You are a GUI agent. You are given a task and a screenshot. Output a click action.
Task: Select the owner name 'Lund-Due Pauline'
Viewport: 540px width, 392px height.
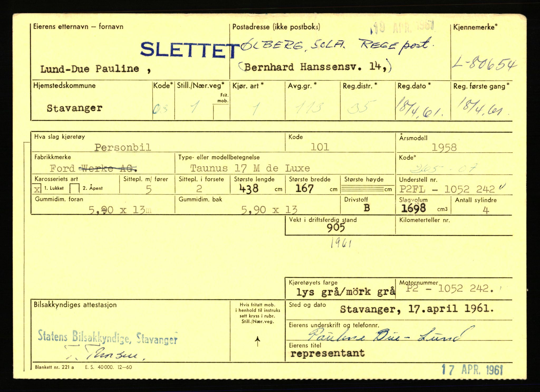(x=90, y=69)
